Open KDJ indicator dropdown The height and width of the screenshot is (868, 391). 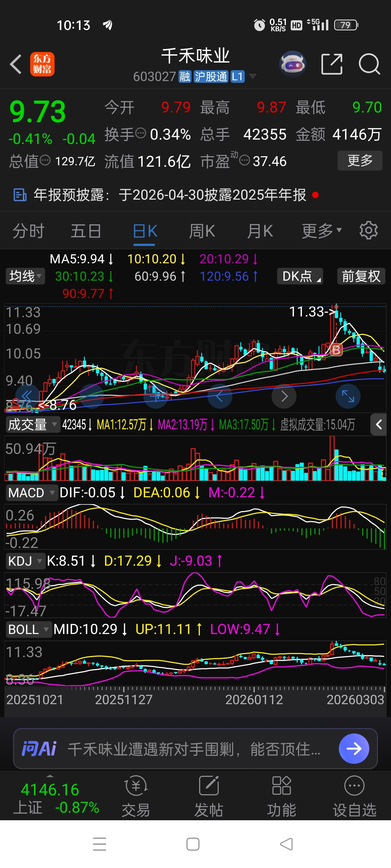click(x=25, y=561)
